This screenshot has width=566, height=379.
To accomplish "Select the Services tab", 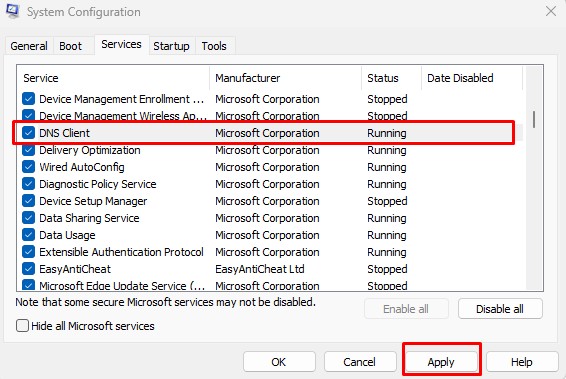I will tap(121, 44).
